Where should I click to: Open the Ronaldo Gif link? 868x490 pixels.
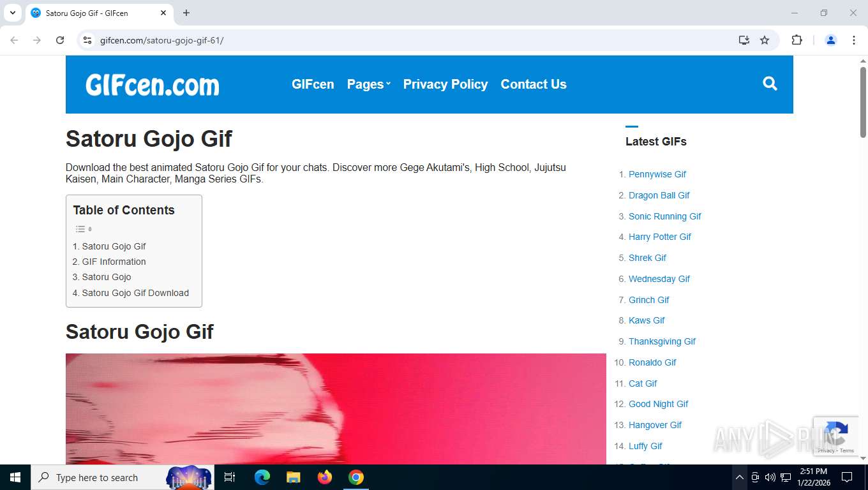click(x=652, y=362)
